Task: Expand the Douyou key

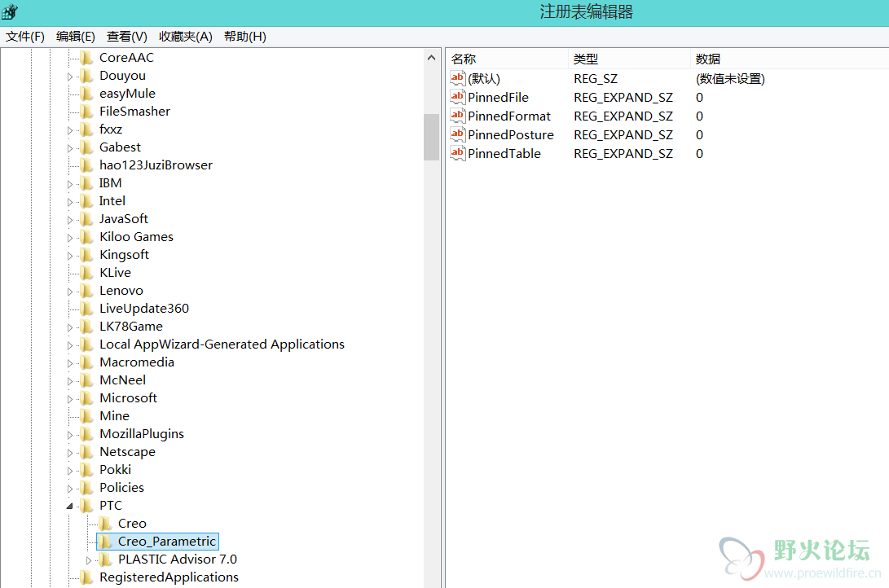Action: [x=70, y=77]
